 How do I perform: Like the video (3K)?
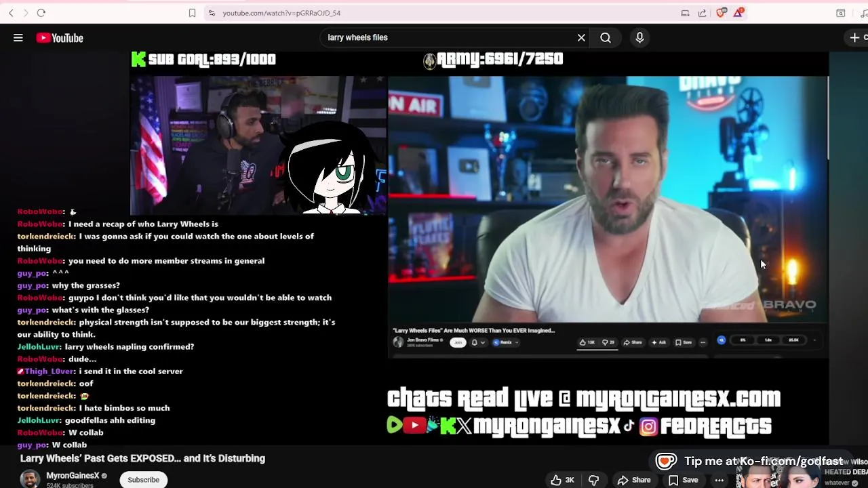(x=562, y=480)
